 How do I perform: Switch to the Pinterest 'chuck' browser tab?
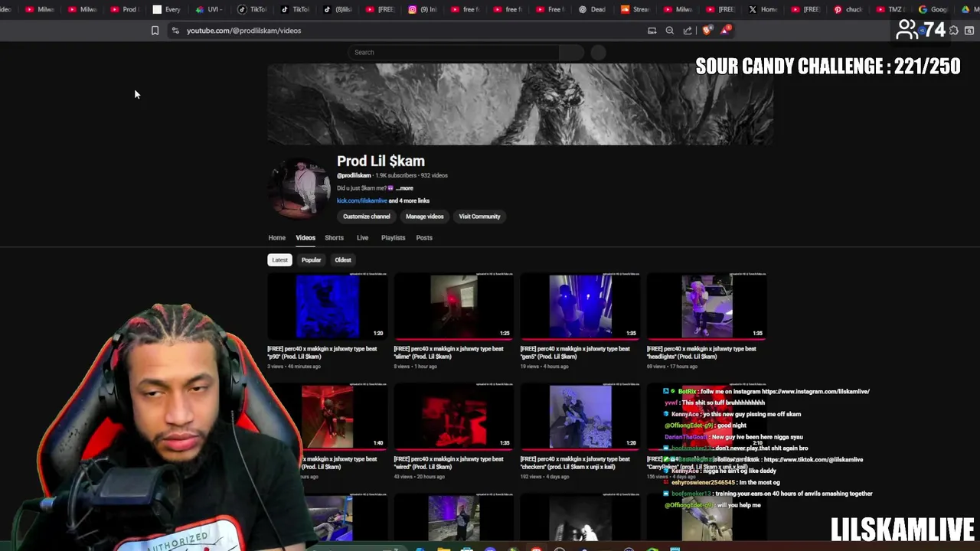[848, 9]
